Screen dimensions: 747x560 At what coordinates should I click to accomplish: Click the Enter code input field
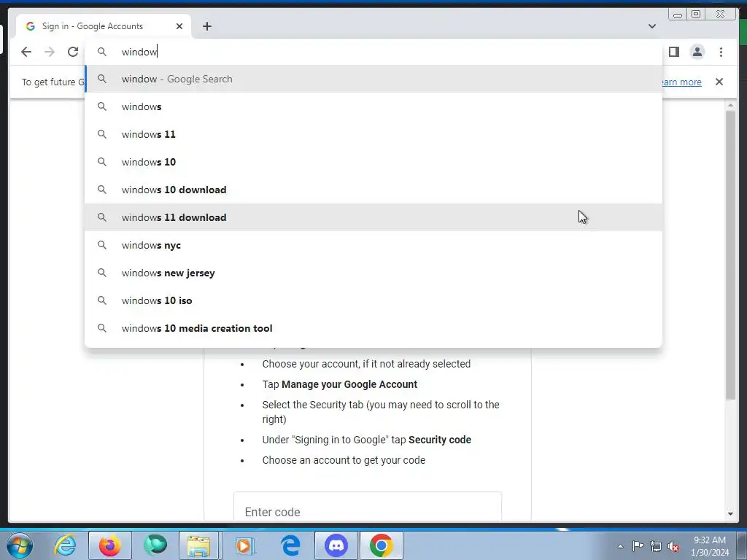click(x=368, y=507)
